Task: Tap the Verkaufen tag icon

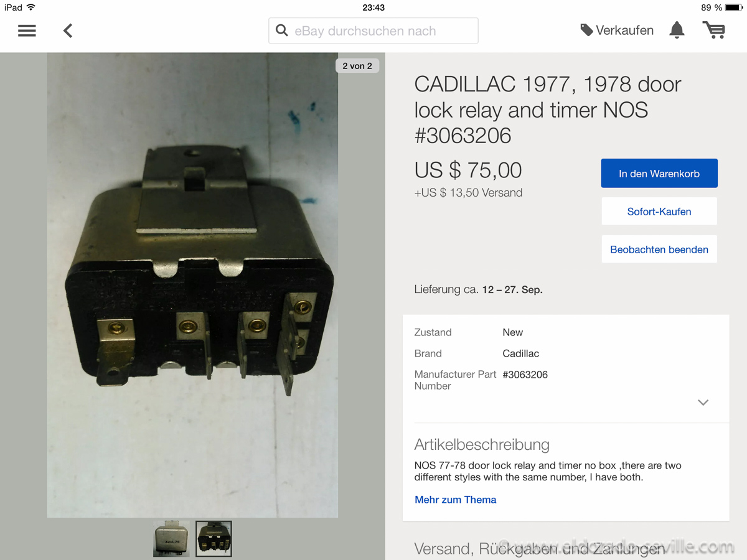Action: 586,30
